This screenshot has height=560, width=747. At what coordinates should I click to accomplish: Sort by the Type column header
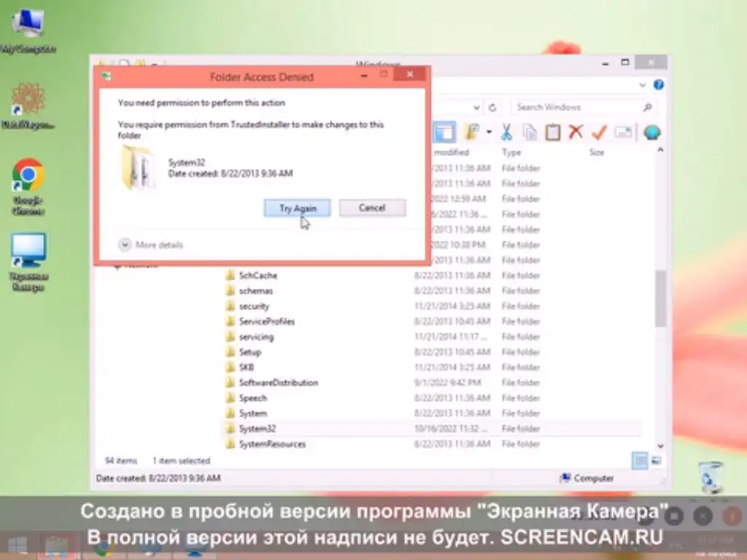(511, 152)
